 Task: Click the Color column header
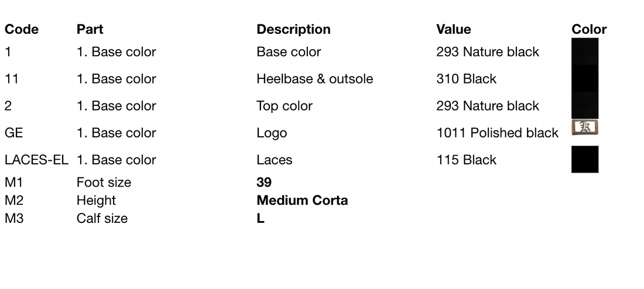589,29
